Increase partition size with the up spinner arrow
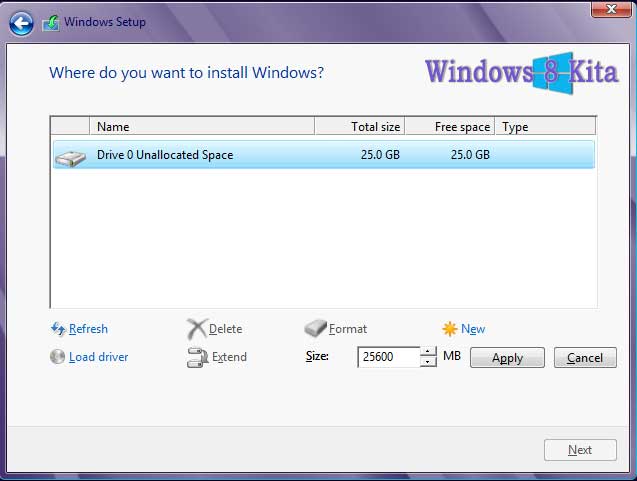The height and width of the screenshot is (481, 637). tap(428, 351)
